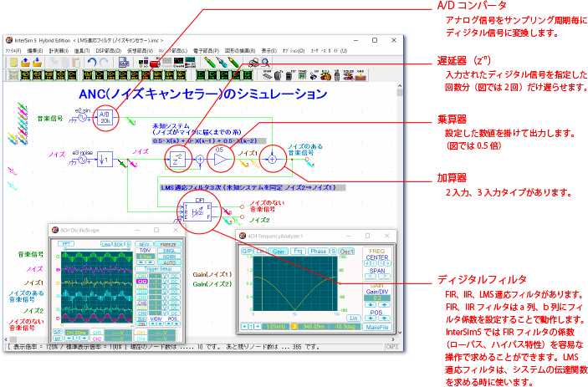This screenshot has width=588, height=387.
Task: Click the Lin button below the analyzer graph
Action: tap(353, 318)
